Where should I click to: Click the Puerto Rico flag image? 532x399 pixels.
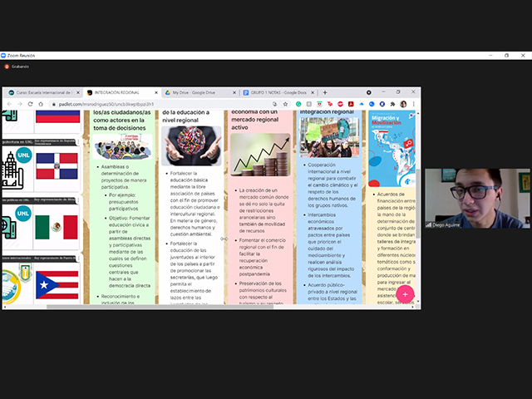pos(57,284)
